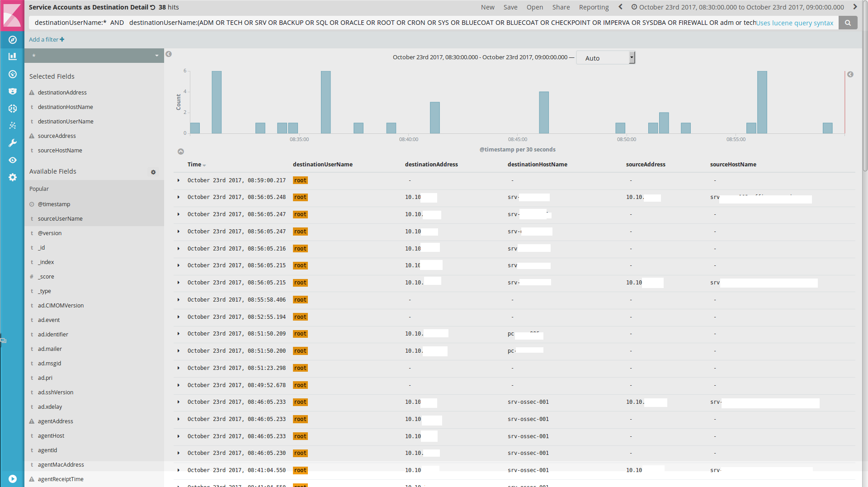Open the Reporting menu
868x487 pixels.
pos(594,7)
